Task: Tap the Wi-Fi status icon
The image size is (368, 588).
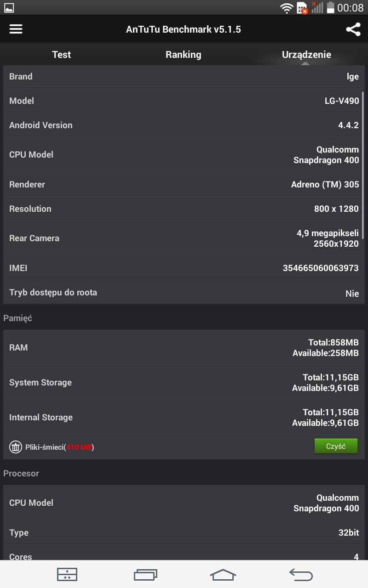Action: pos(287,8)
